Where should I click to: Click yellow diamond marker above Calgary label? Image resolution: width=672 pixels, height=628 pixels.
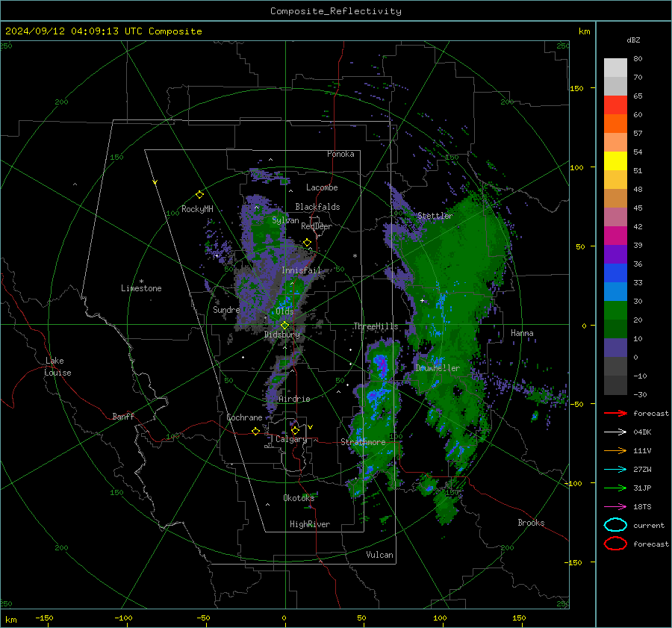(x=295, y=430)
